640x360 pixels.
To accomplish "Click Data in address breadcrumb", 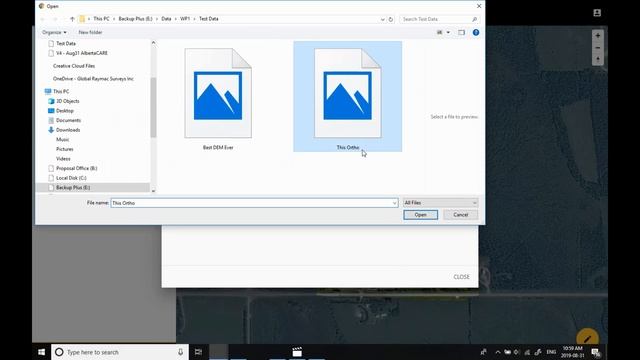I will coord(166,19).
